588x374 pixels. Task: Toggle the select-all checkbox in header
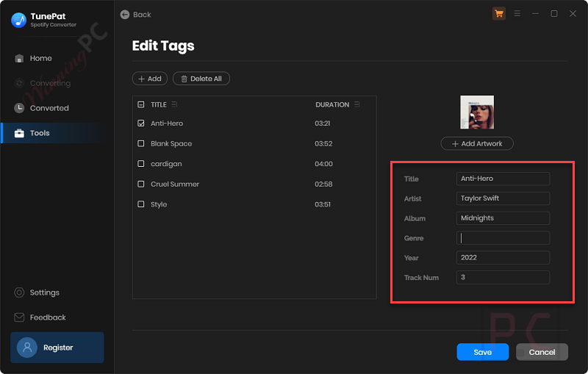click(141, 104)
